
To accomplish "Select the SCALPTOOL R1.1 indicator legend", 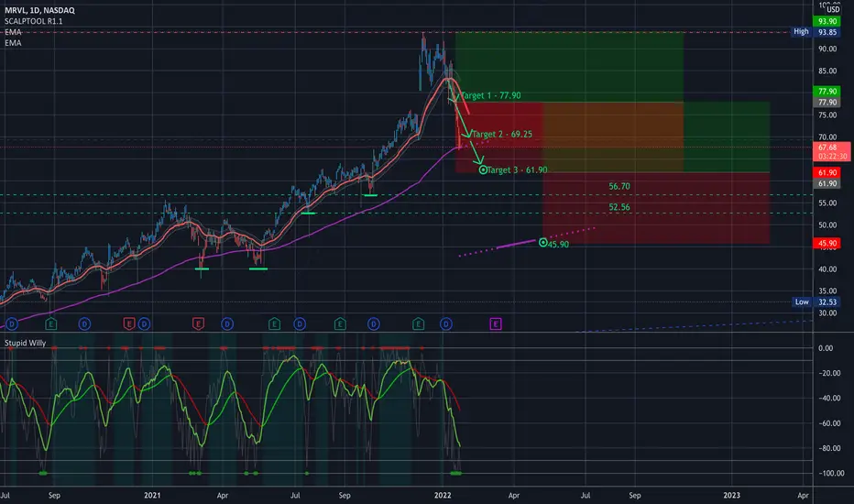I will point(34,21).
